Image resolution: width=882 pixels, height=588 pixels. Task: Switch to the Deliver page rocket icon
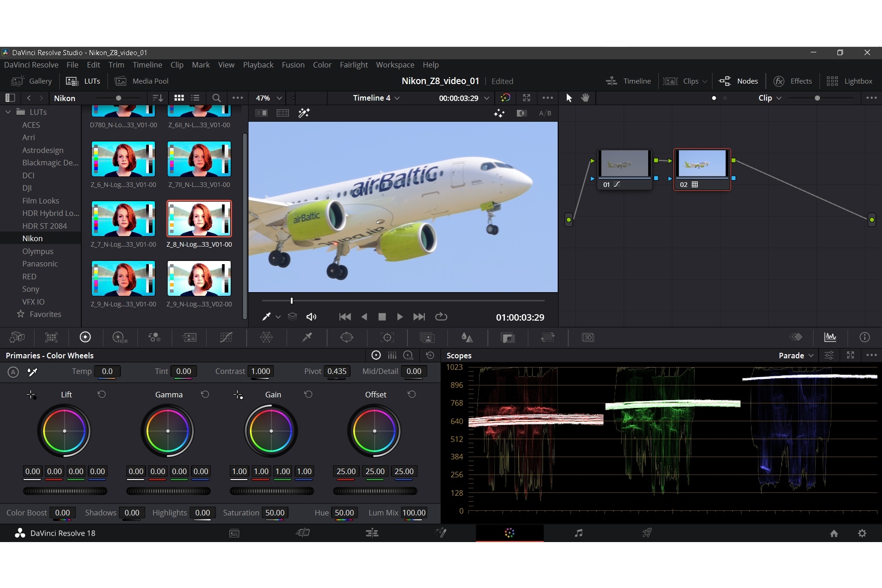[x=647, y=533]
